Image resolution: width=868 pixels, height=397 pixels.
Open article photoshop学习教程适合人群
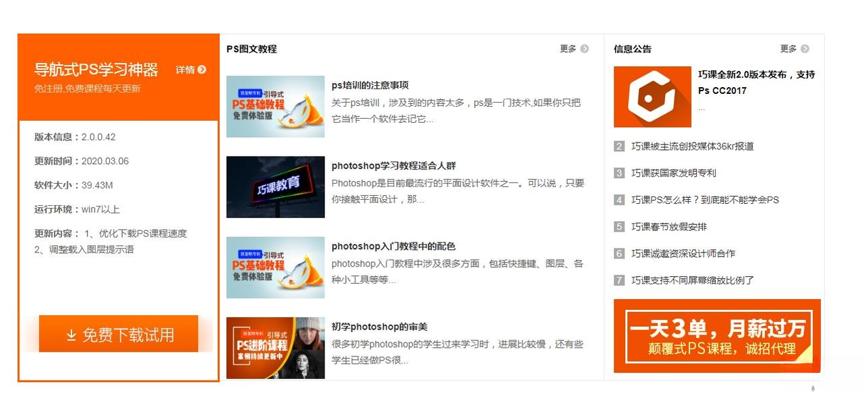point(394,165)
